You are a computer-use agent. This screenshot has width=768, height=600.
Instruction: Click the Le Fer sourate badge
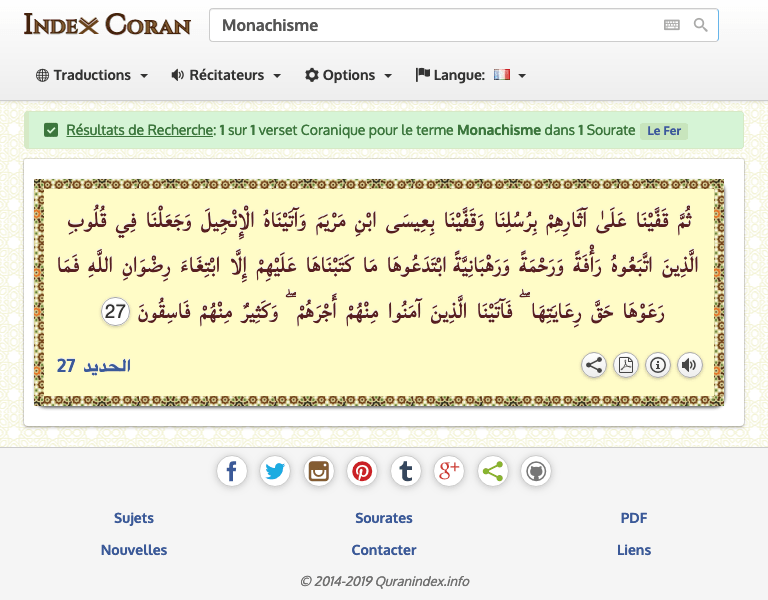point(665,130)
